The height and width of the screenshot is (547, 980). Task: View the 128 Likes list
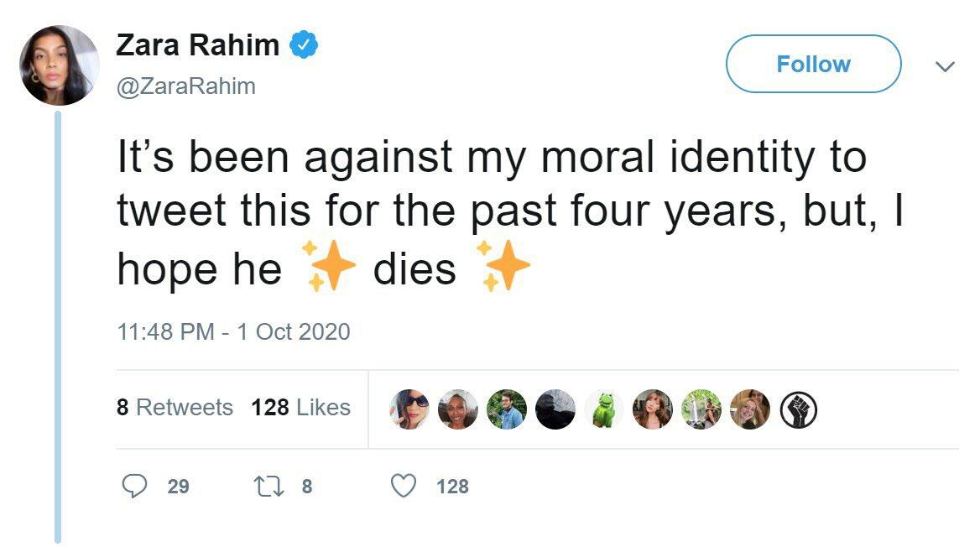(x=300, y=408)
